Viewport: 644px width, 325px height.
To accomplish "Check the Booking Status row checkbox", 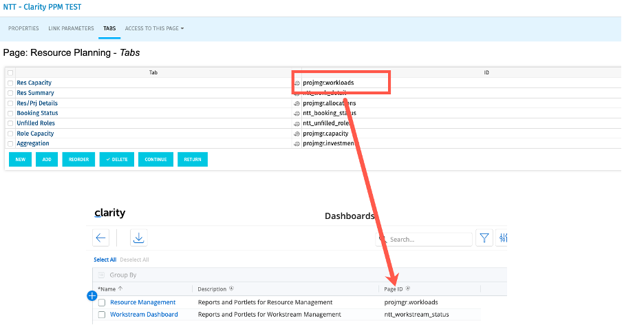I will [11, 114].
